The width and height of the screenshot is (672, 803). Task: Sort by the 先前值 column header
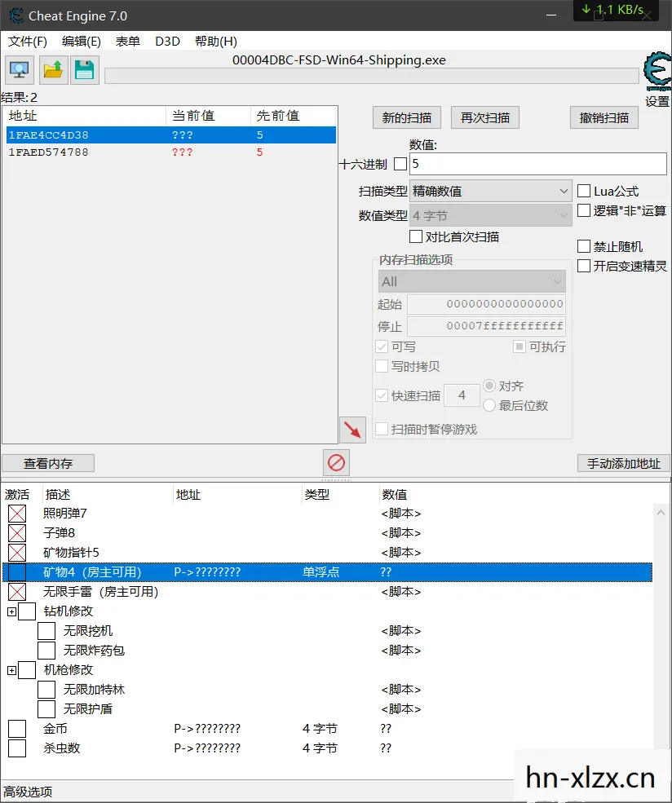(x=294, y=116)
